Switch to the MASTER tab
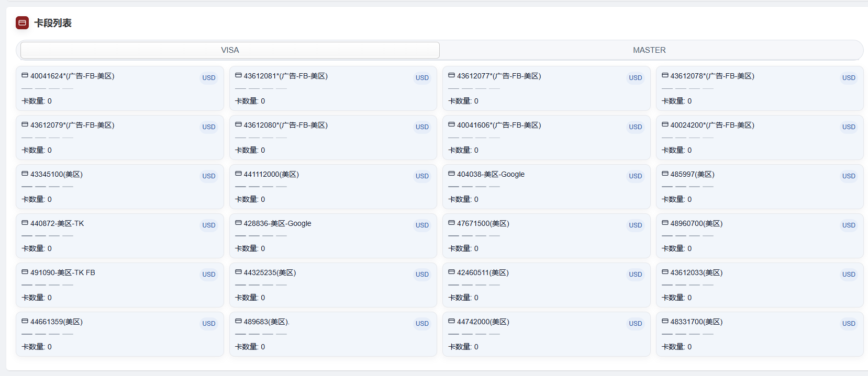Image resolution: width=868 pixels, height=376 pixels. coord(649,50)
